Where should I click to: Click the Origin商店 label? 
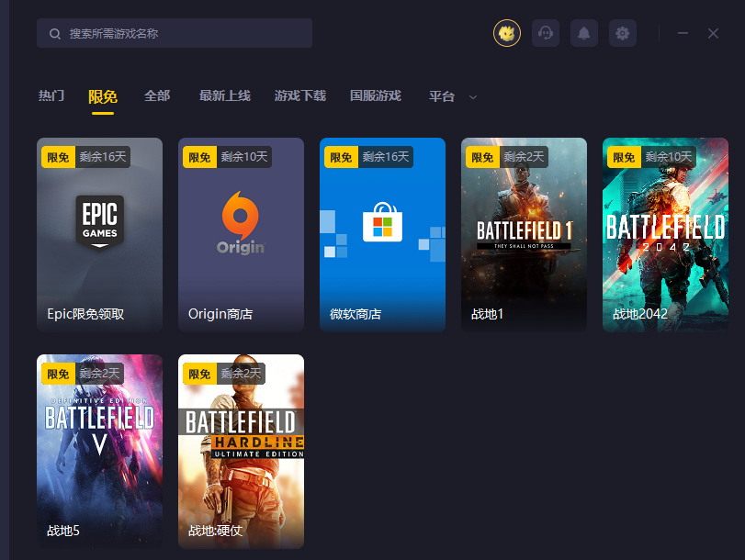220,314
